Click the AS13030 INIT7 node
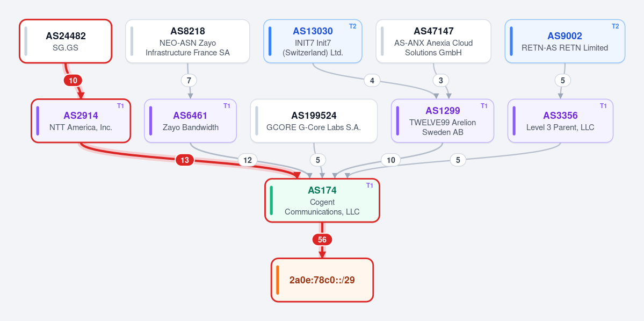Viewport: 644px width, 321px height. point(313,41)
